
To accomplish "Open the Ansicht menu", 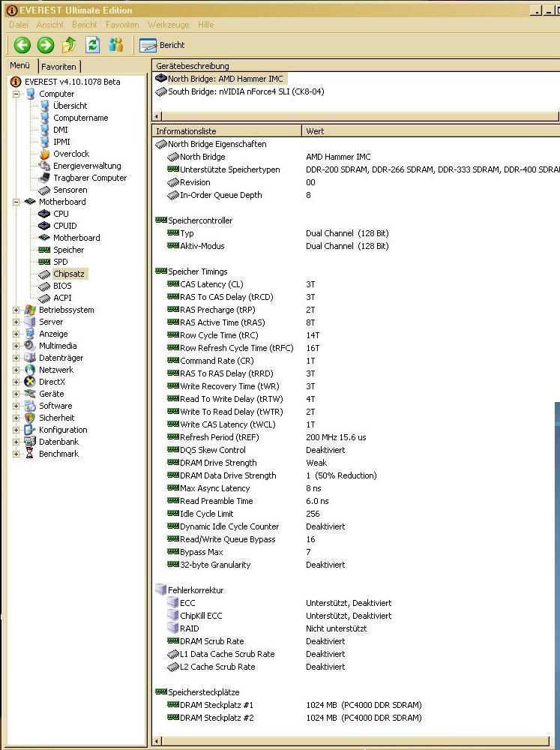I will [x=49, y=25].
